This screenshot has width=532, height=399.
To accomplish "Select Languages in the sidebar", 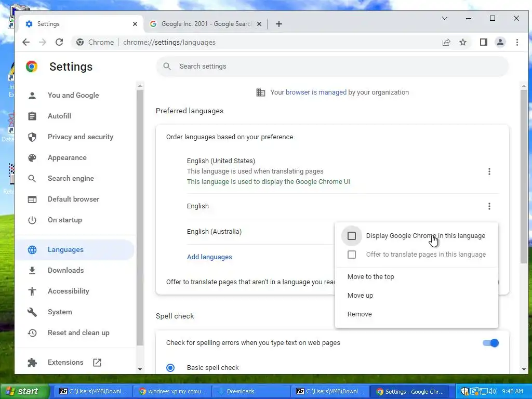I will point(75,250).
